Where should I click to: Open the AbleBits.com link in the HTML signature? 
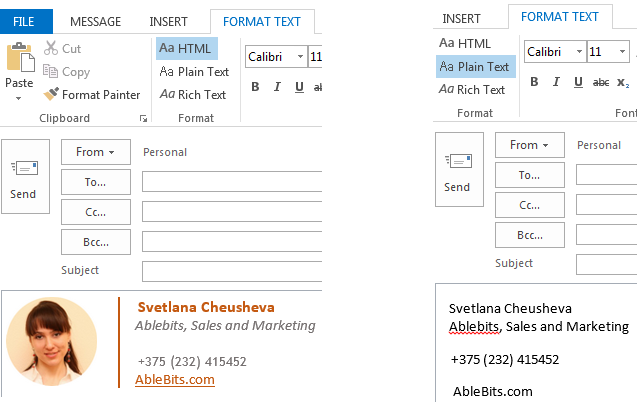175,380
